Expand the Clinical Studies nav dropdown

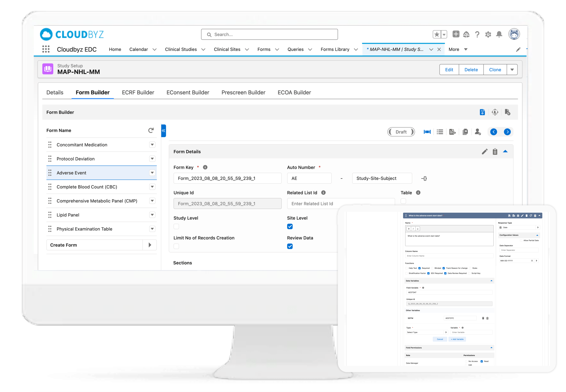(203, 49)
